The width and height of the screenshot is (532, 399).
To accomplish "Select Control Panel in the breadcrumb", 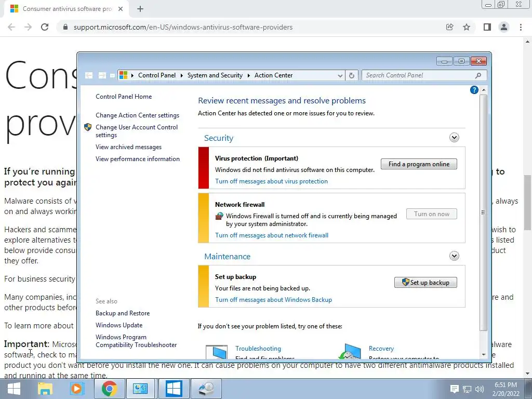I will (x=157, y=75).
